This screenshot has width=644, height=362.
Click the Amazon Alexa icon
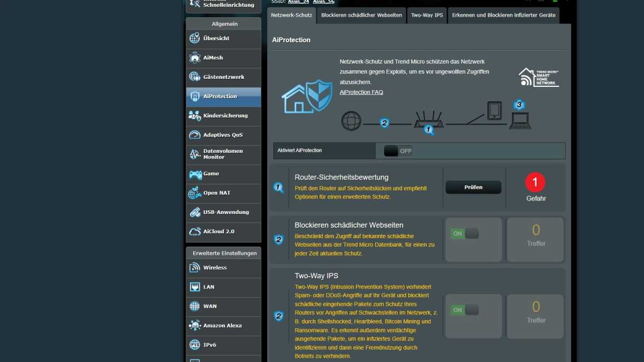tap(195, 326)
